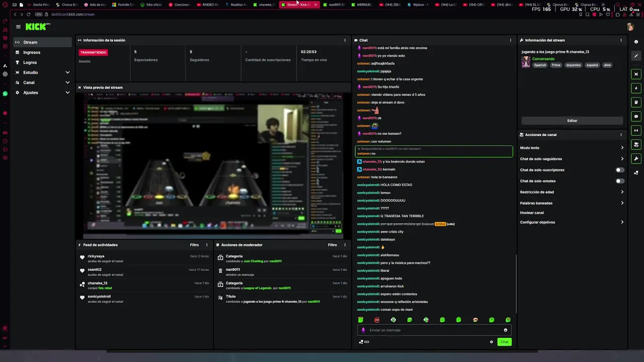Viewport: 644px width, 362px height.
Task: Open options menu of Información de la sesión
Action: [345, 40]
